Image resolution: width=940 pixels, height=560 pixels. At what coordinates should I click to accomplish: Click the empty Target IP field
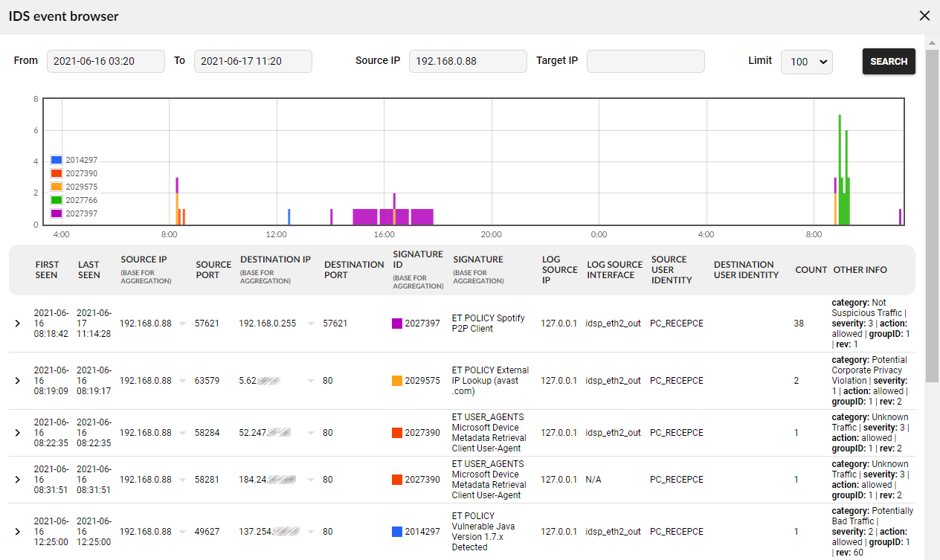pyautogui.click(x=645, y=61)
